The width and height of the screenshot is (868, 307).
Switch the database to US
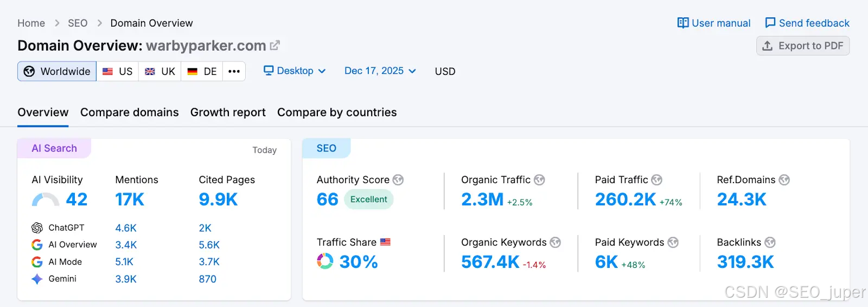(x=118, y=71)
